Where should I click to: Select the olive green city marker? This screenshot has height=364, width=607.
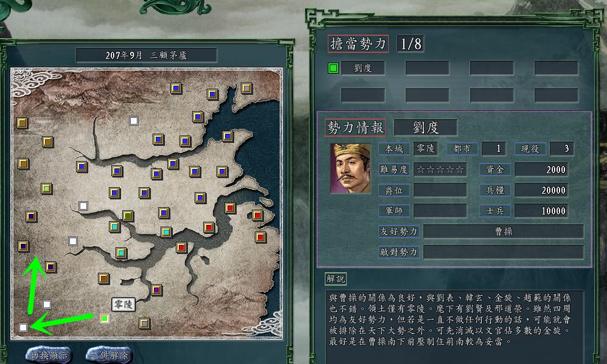point(128,216)
